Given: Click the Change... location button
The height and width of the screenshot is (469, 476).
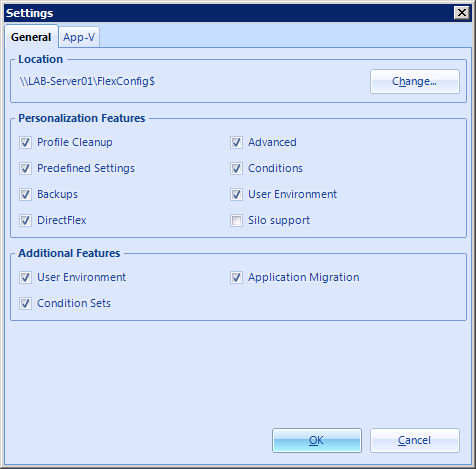Looking at the screenshot, I should (x=415, y=81).
